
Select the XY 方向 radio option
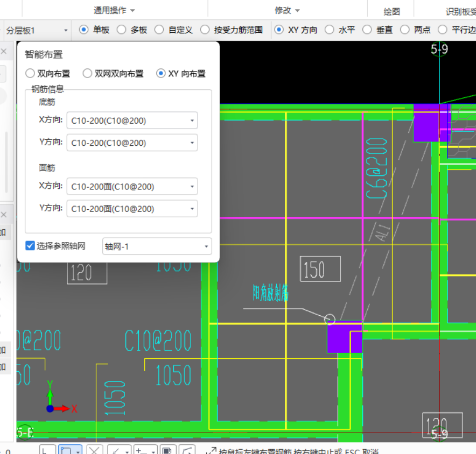(x=279, y=30)
